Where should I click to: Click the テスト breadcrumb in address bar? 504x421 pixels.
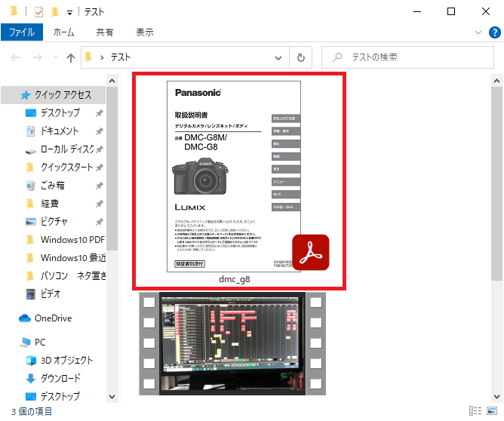click(121, 57)
